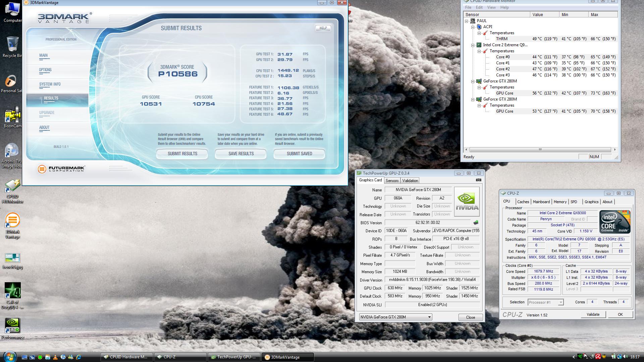Click the Windows Start orb
Screen dimensions: 644x362
[10, 357]
